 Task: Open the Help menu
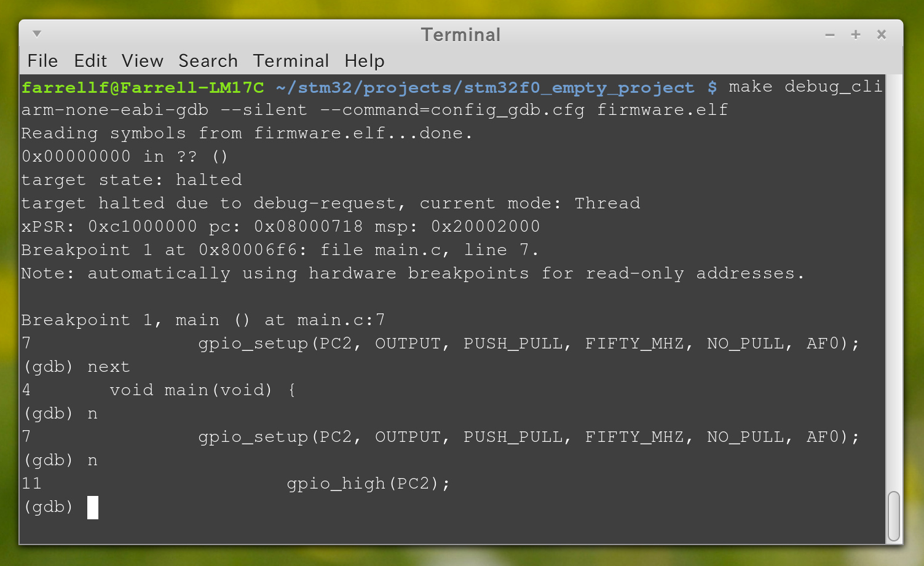(x=365, y=61)
